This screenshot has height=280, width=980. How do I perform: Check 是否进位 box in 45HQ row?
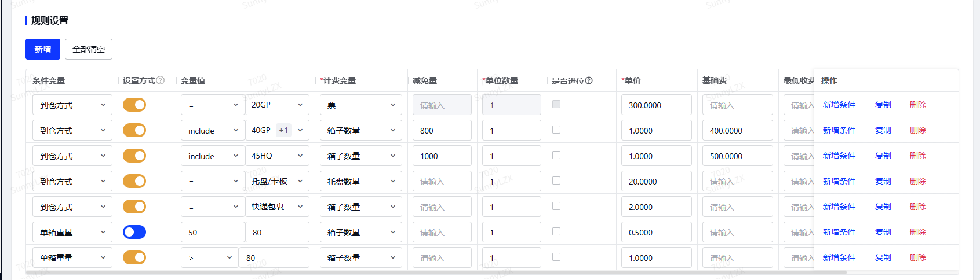(x=556, y=155)
